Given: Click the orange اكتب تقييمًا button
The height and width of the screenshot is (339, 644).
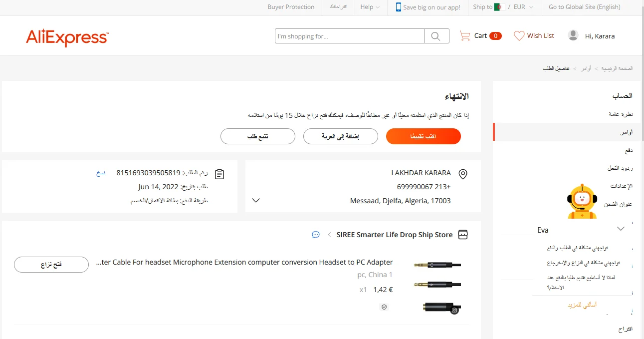Looking at the screenshot, I should click(x=424, y=136).
